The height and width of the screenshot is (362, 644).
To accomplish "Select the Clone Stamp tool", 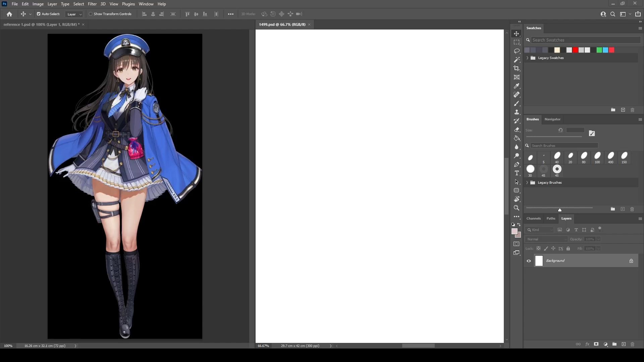I will pyautogui.click(x=517, y=112).
